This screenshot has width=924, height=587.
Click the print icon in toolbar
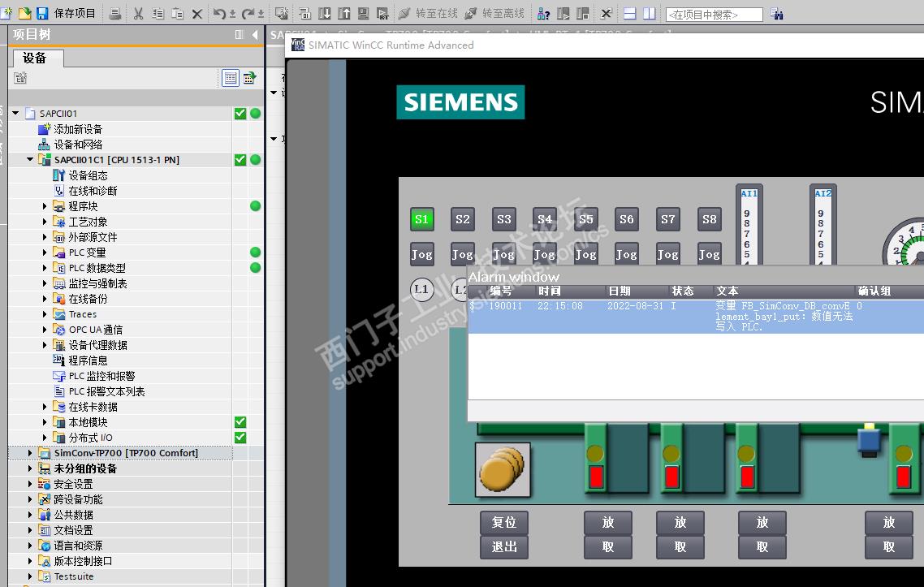click(115, 13)
